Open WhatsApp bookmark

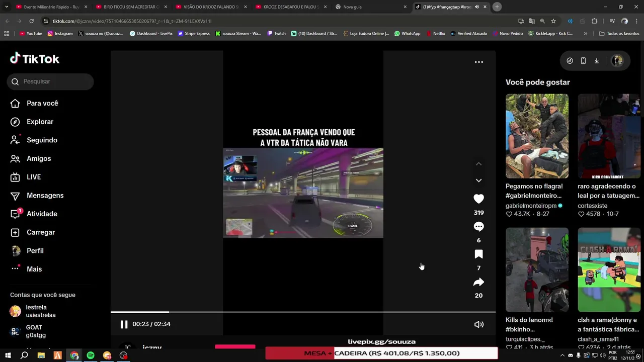[x=407, y=34]
